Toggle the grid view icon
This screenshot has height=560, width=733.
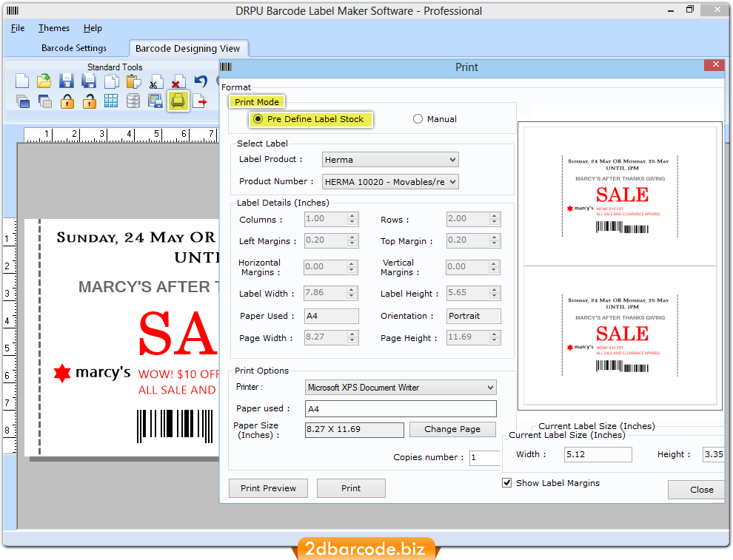(x=111, y=101)
